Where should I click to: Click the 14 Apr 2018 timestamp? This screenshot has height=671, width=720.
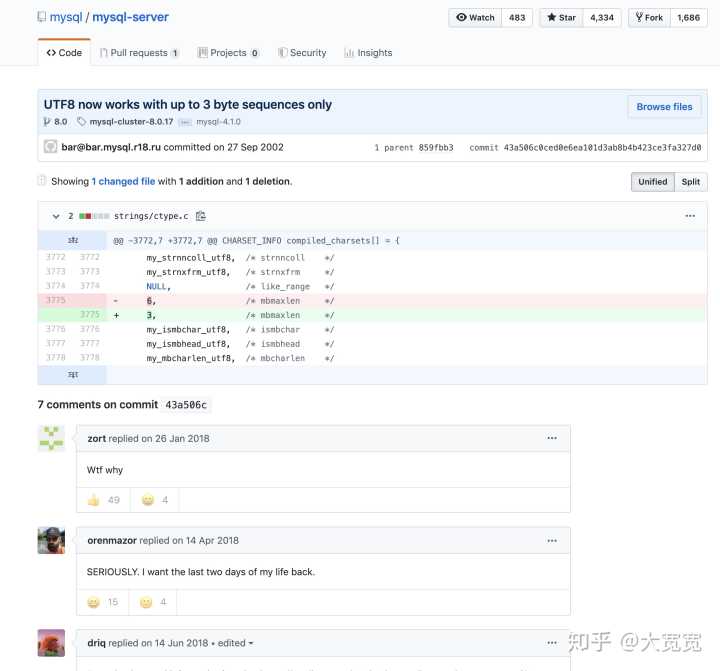[212, 541]
